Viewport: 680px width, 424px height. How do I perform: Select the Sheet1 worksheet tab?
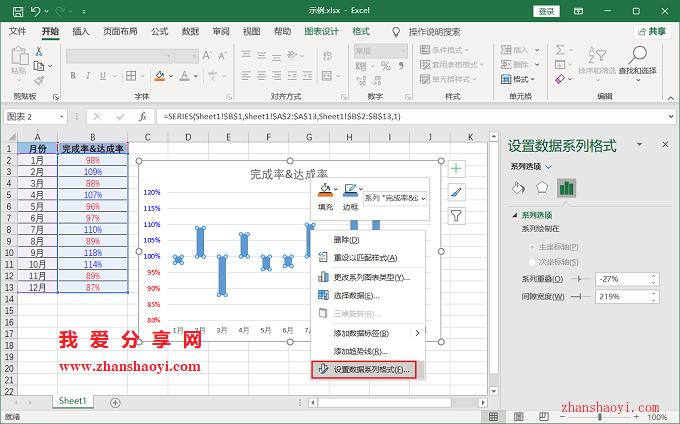(72, 401)
